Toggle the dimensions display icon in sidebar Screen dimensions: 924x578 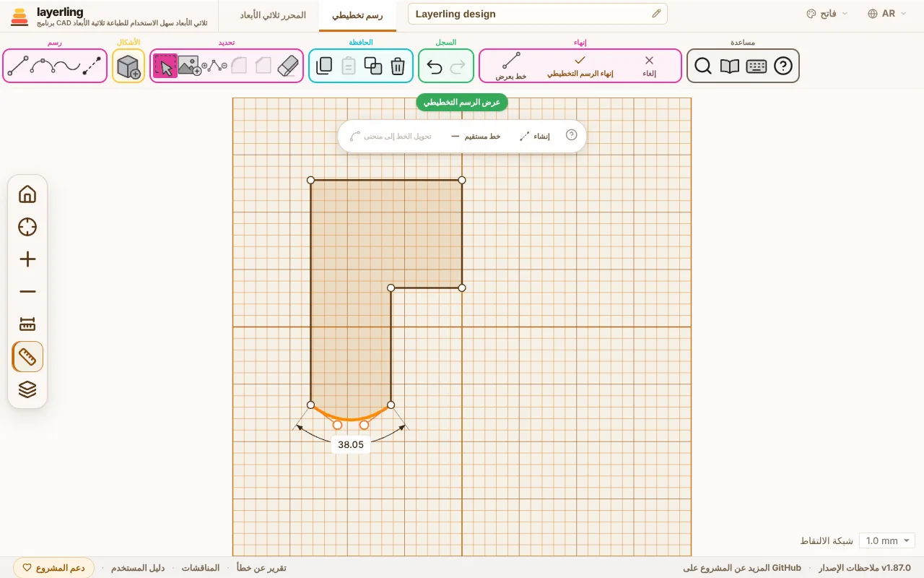point(27,324)
